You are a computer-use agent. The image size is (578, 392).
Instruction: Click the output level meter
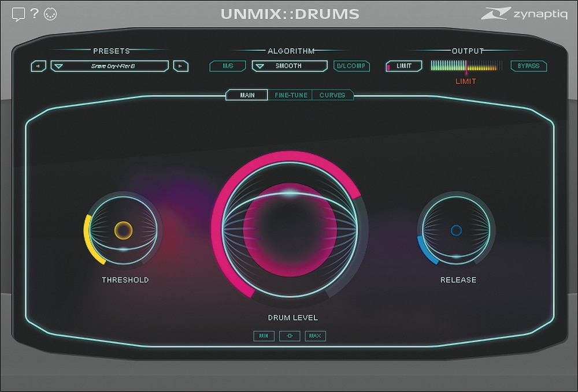click(x=466, y=66)
